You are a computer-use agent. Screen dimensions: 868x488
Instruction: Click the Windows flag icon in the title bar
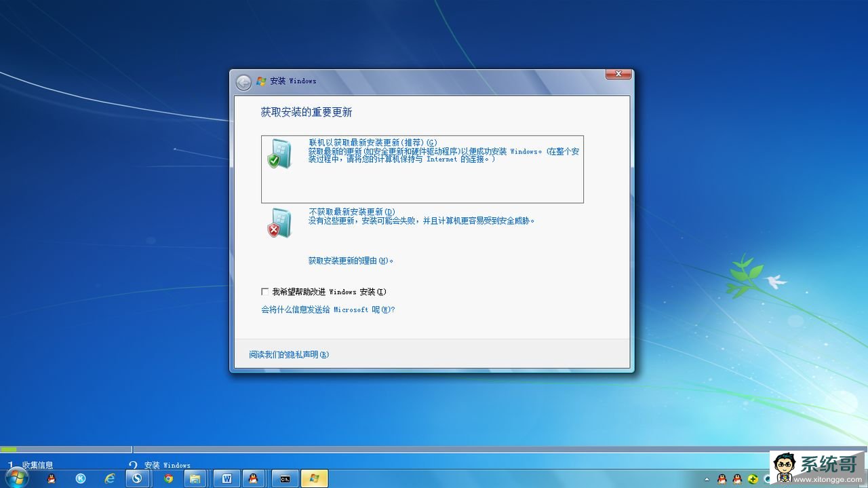pos(261,81)
